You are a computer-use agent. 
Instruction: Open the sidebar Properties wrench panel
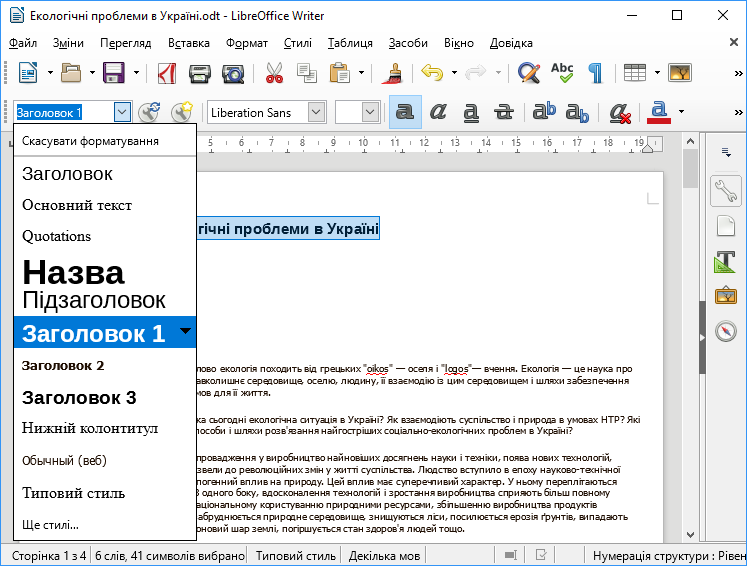pyautogui.click(x=725, y=191)
